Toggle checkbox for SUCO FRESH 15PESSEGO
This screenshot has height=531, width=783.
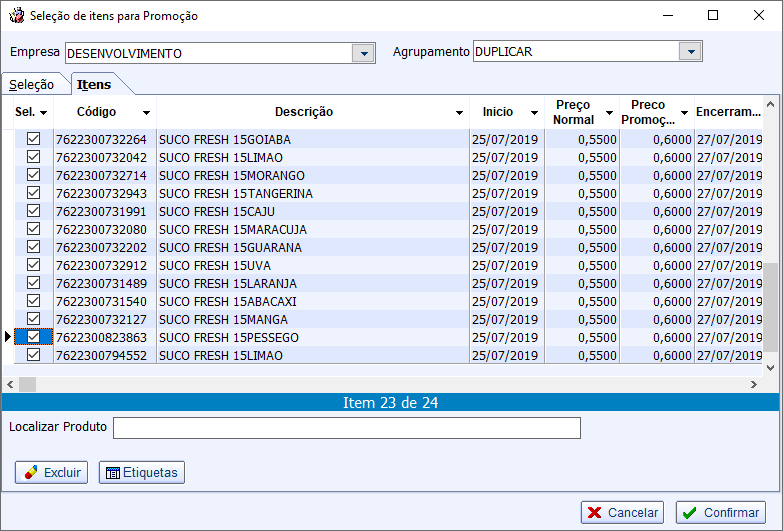[33, 337]
